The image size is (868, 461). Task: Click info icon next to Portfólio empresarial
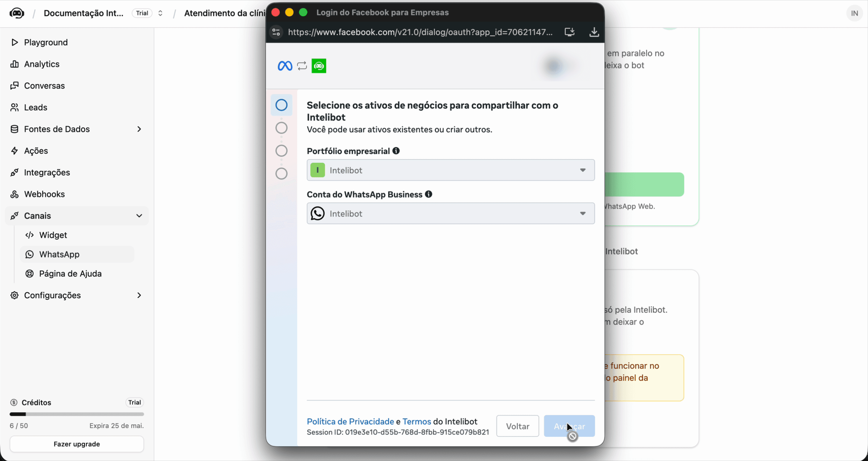tap(396, 151)
